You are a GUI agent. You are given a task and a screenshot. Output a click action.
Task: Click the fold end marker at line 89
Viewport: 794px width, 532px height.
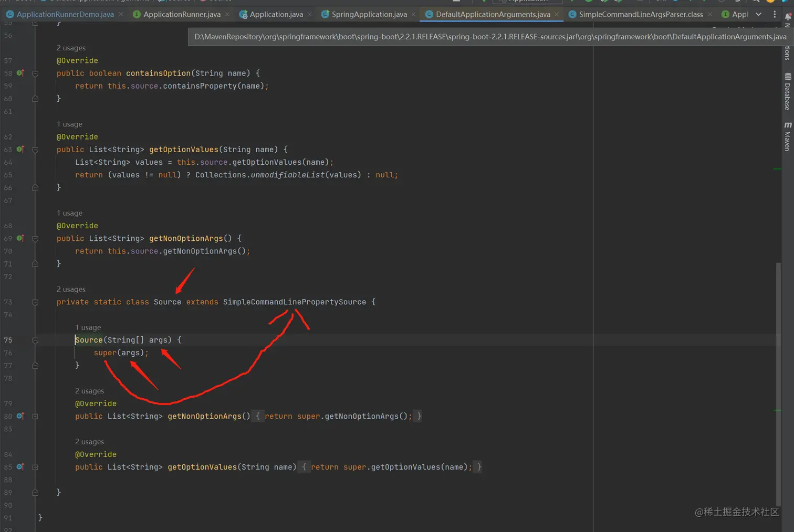pyautogui.click(x=35, y=493)
